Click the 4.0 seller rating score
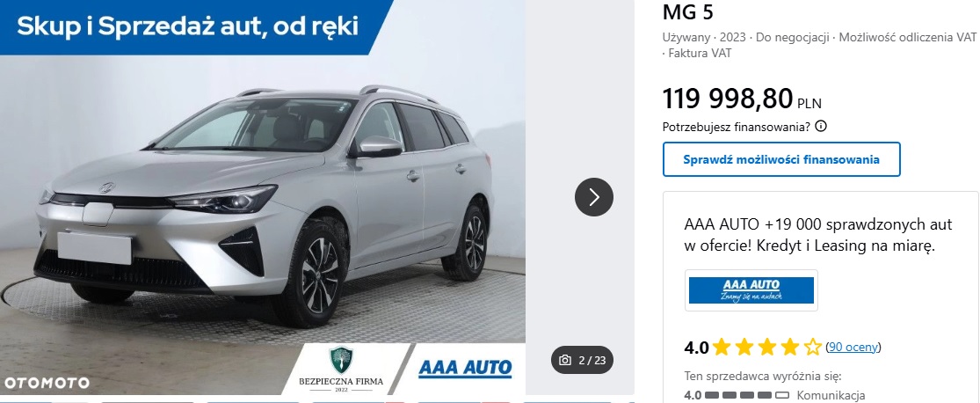The height and width of the screenshot is (403, 980). tap(696, 348)
